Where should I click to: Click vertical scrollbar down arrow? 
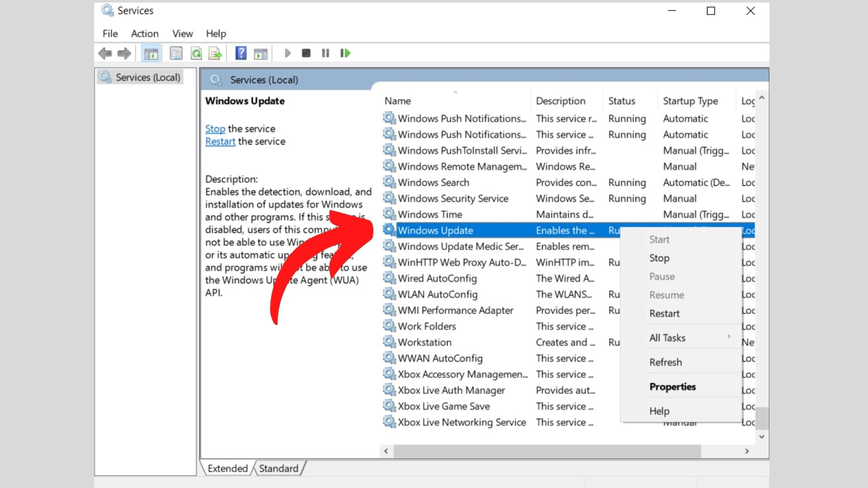[x=762, y=436]
